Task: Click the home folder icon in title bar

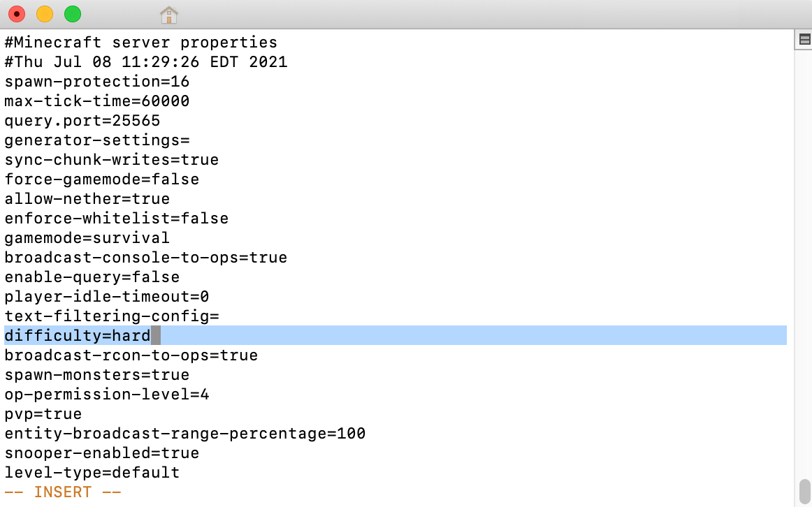Action: (168, 14)
